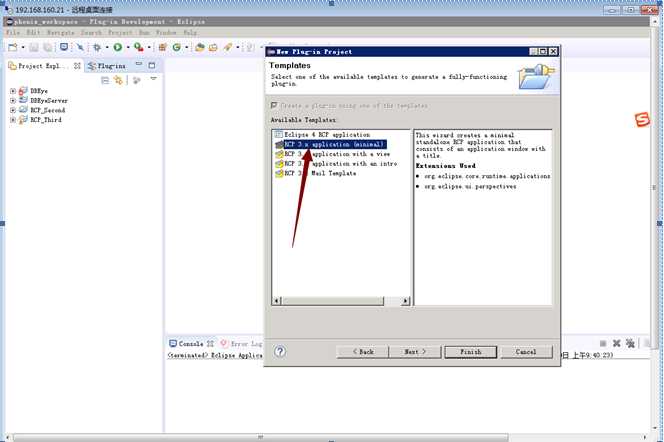Screen dimensions: 664x442
Task: Open the Debug dropdown arrow
Action: [x=107, y=47]
